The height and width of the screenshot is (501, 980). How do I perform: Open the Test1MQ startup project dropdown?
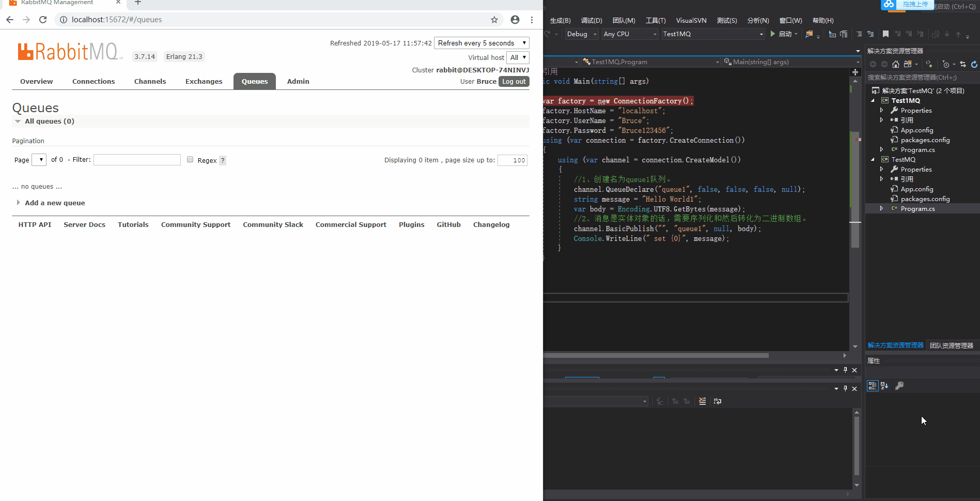pyautogui.click(x=713, y=34)
